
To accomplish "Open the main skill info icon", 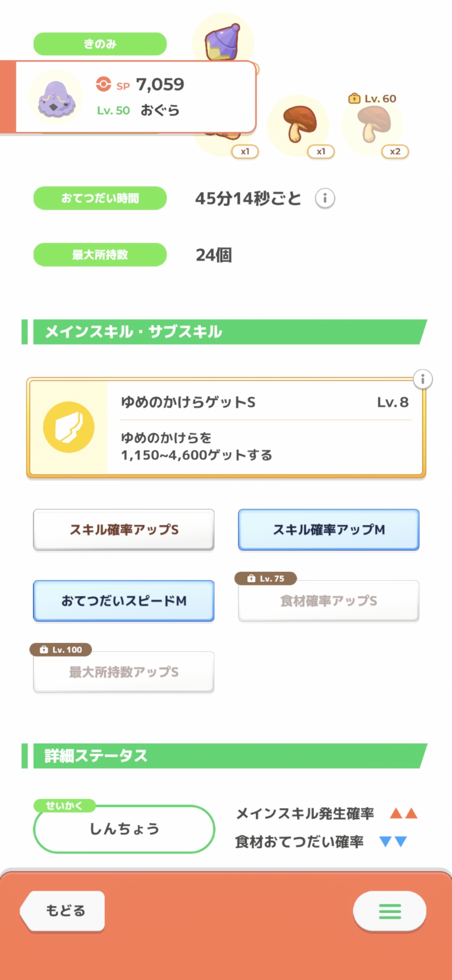I will (423, 379).
